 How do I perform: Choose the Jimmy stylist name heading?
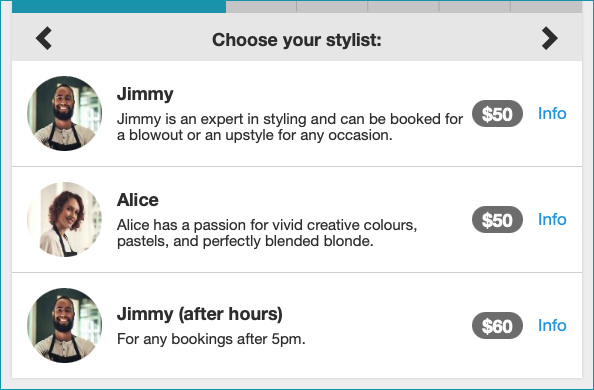(145, 94)
